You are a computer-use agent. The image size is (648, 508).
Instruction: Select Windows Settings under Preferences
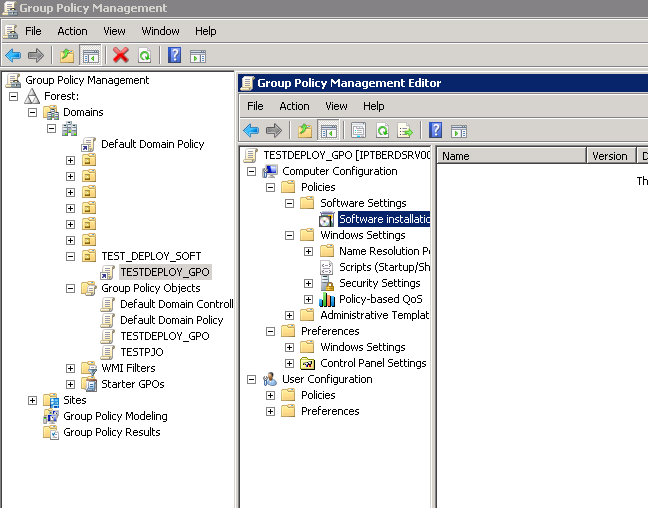[362, 347]
